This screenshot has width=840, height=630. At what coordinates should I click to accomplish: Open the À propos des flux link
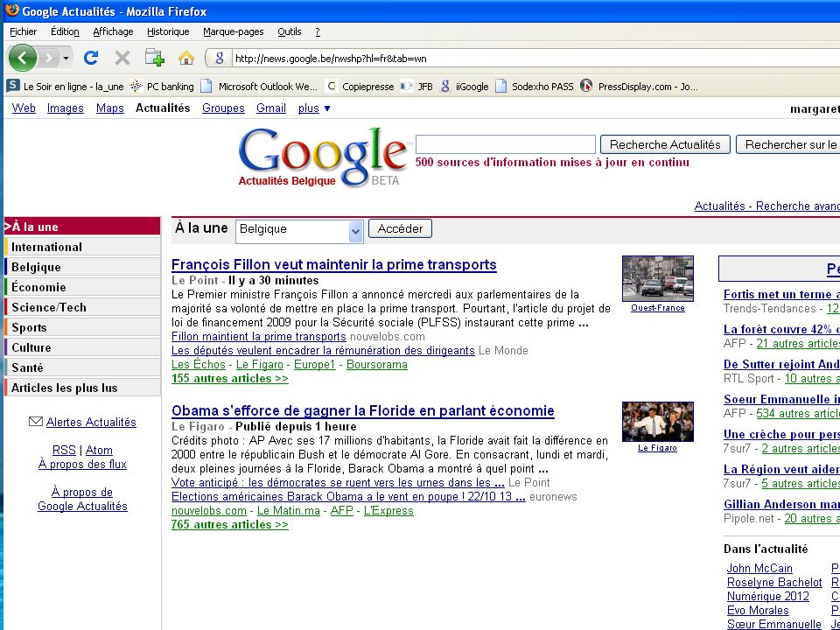click(x=82, y=464)
